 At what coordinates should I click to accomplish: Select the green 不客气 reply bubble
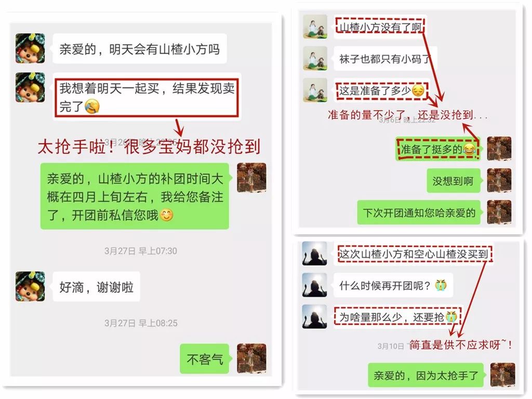click(x=205, y=358)
